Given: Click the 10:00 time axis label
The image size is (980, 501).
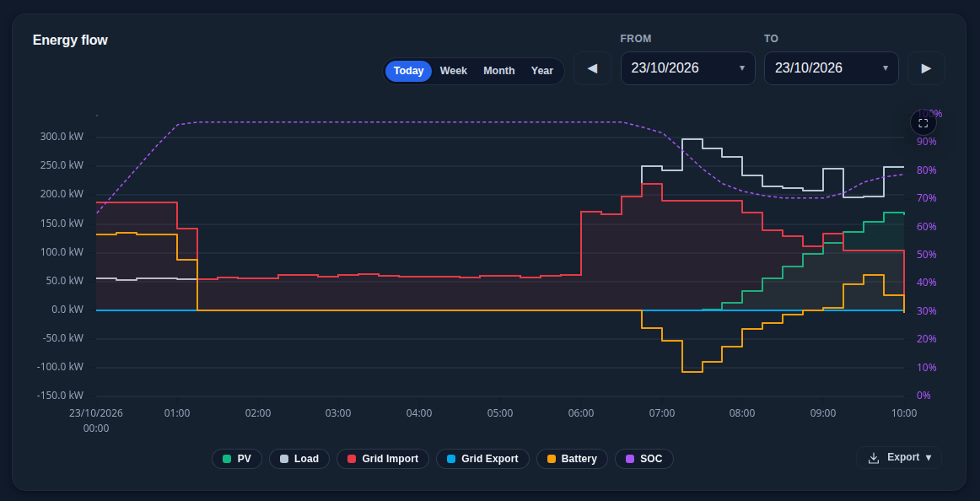Looking at the screenshot, I should click(904, 413).
